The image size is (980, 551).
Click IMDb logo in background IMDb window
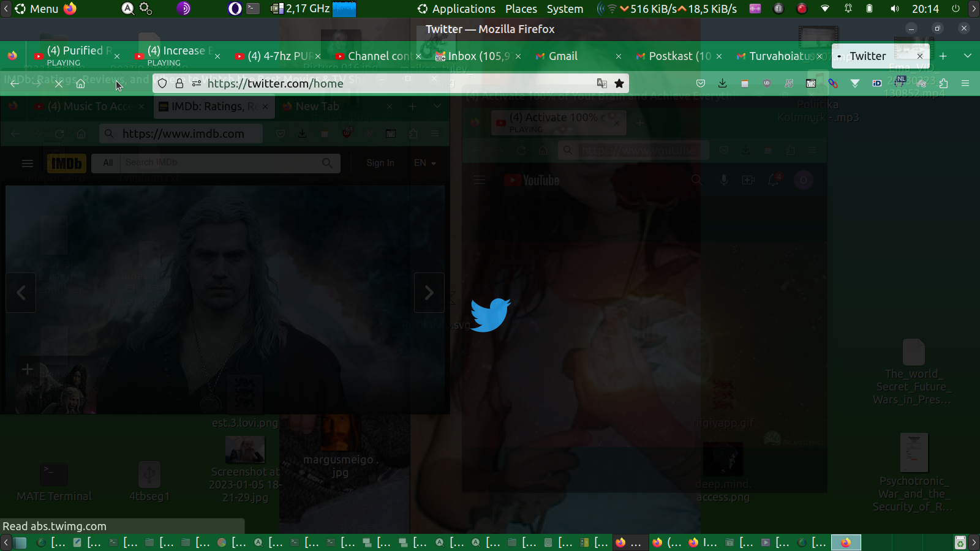(66, 163)
